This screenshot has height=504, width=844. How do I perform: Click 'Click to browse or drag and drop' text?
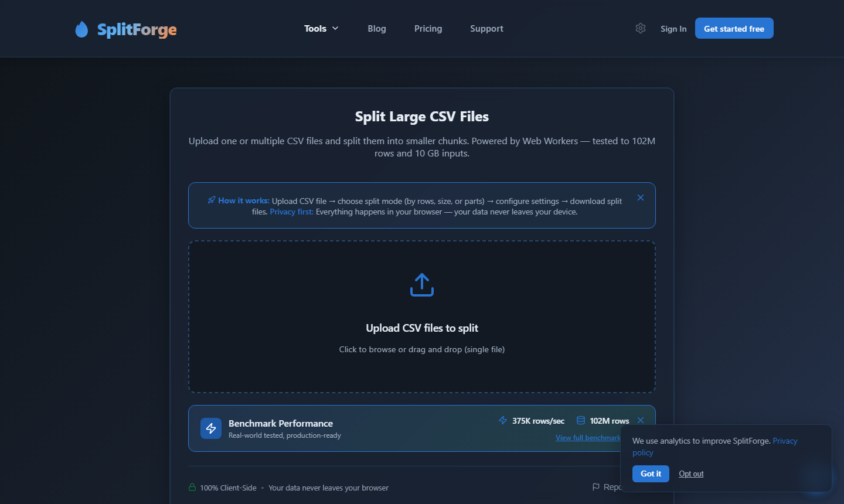[x=422, y=349]
